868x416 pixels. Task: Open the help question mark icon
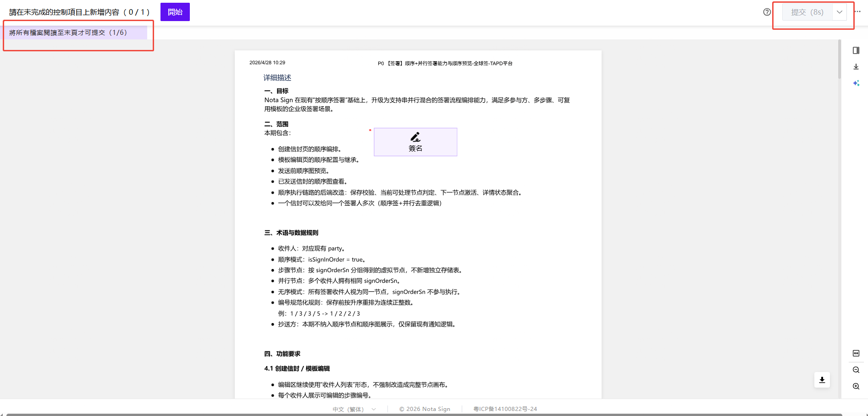tap(767, 12)
